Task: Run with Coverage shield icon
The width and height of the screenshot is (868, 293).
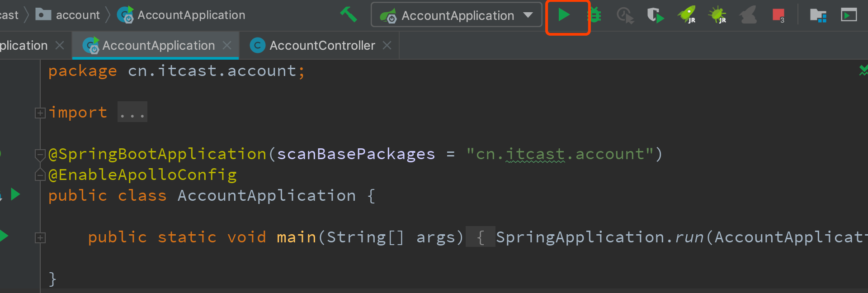Action: (x=655, y=15)
